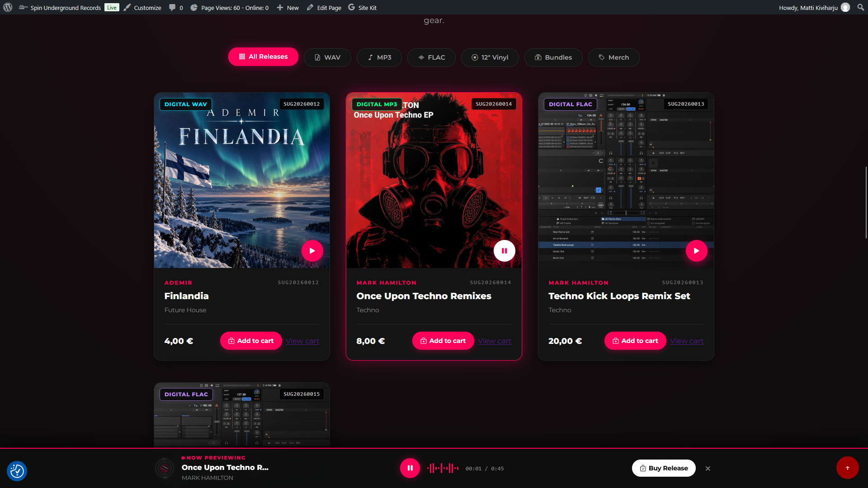Screen dimensions: 868x488
Task: Click the Digital WAV badge on Finlandia
Action: 186,104
